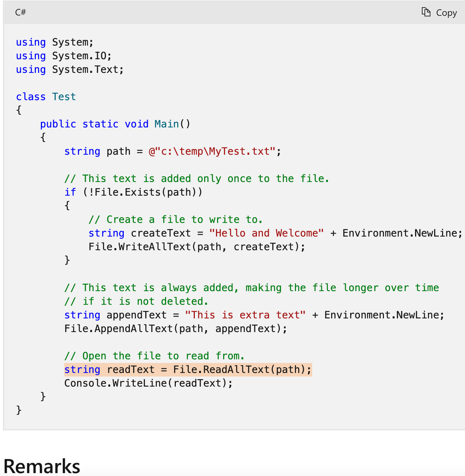Click the C# language label

[x=20, y=13]
